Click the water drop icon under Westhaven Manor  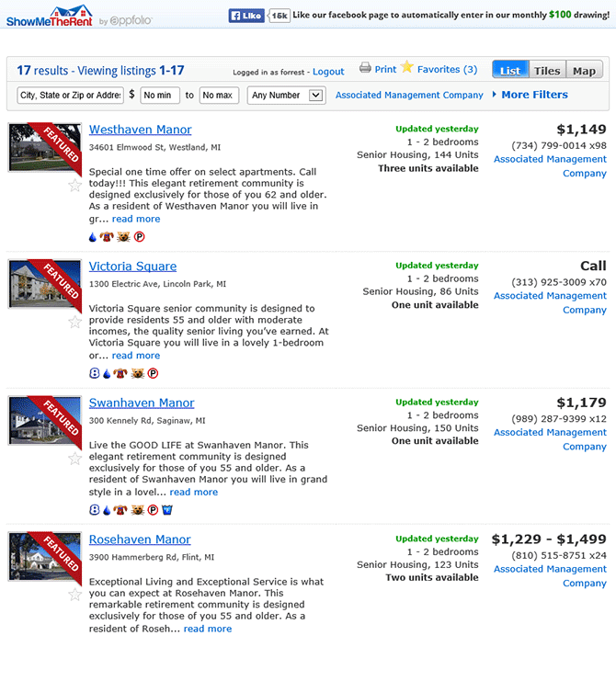(x=93, y=237)
